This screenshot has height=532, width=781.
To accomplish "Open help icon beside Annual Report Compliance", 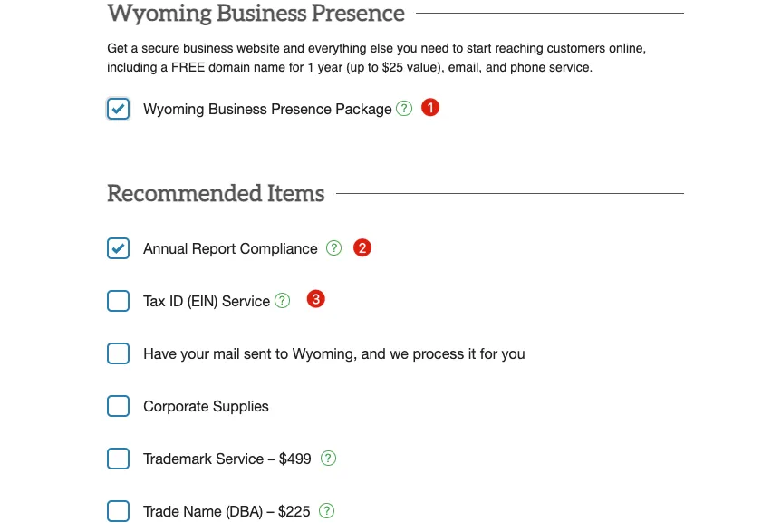I will (334, 248).
